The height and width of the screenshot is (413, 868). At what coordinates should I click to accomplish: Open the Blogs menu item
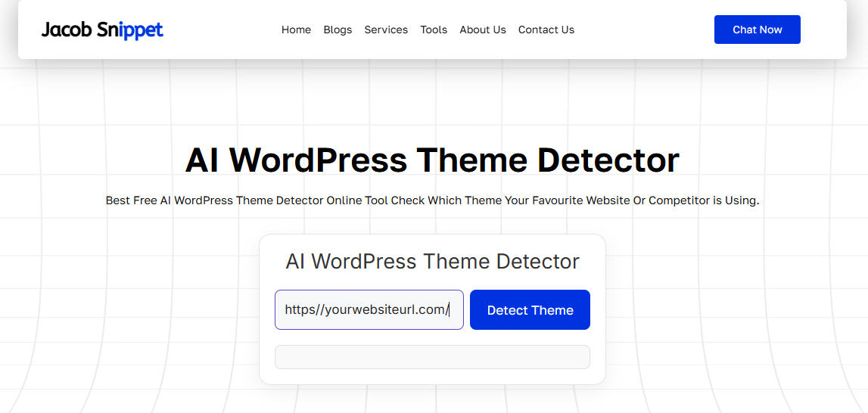(x=338, y=29)
